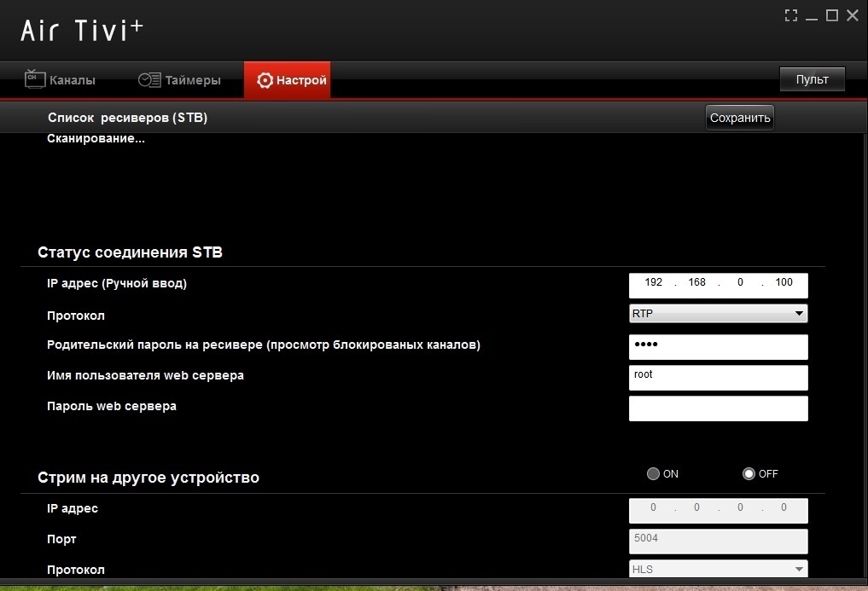Screen dimensions: 868x591
Task: Turn streaming ON radio button
Action: (x=653, y=473)
